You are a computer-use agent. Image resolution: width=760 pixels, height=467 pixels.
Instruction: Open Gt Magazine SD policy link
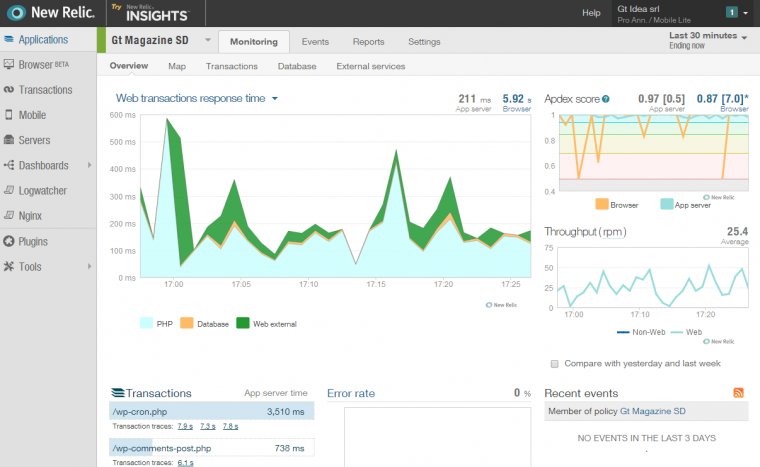click(x=653, y=411)
